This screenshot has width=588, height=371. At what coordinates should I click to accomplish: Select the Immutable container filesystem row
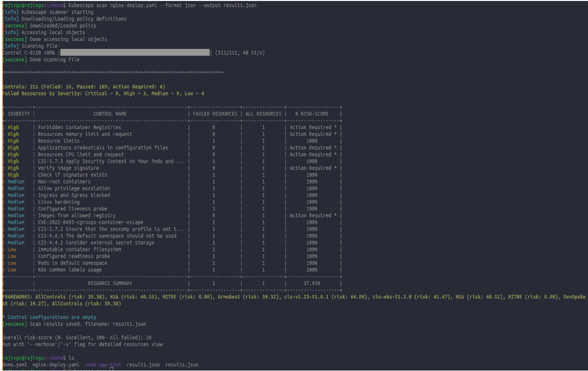(x=79, y=250)
